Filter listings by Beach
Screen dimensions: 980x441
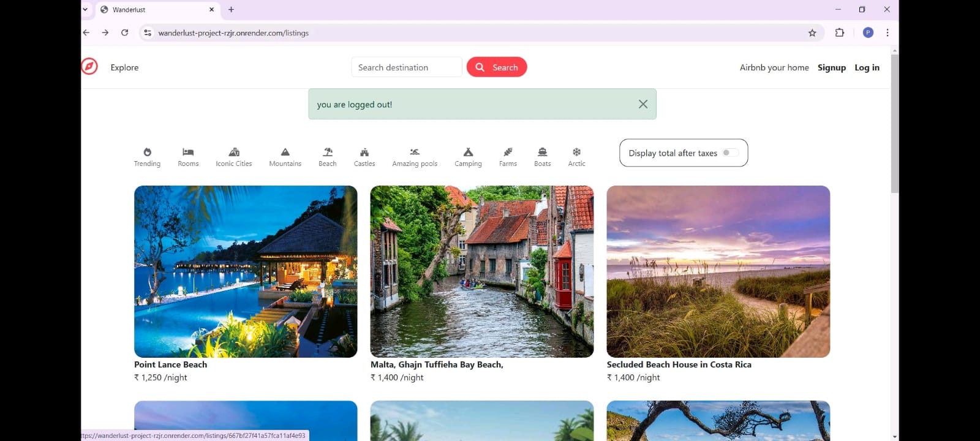tap(328, 157)
